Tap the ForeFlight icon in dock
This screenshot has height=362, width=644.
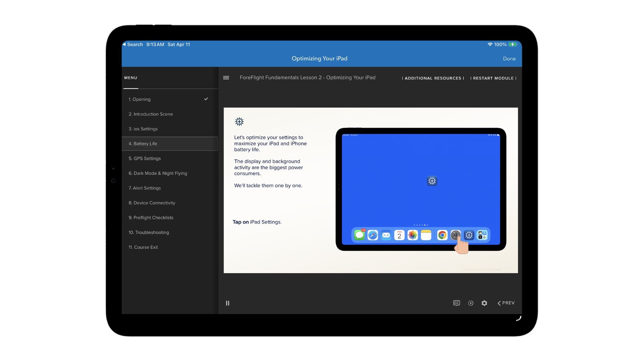[x=469, y=235]
